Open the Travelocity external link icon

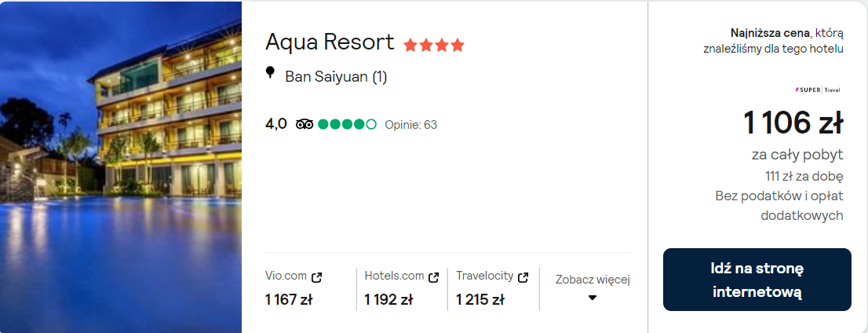click(523, 277)
